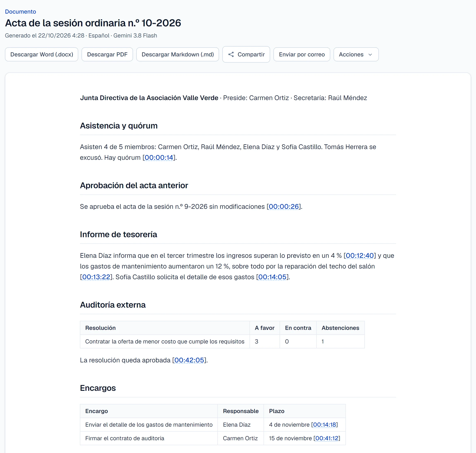This screenshot has height=453, width=476.
Task: Click the Elena Díaz responsable cell
Action: click(x=241, y=425)
